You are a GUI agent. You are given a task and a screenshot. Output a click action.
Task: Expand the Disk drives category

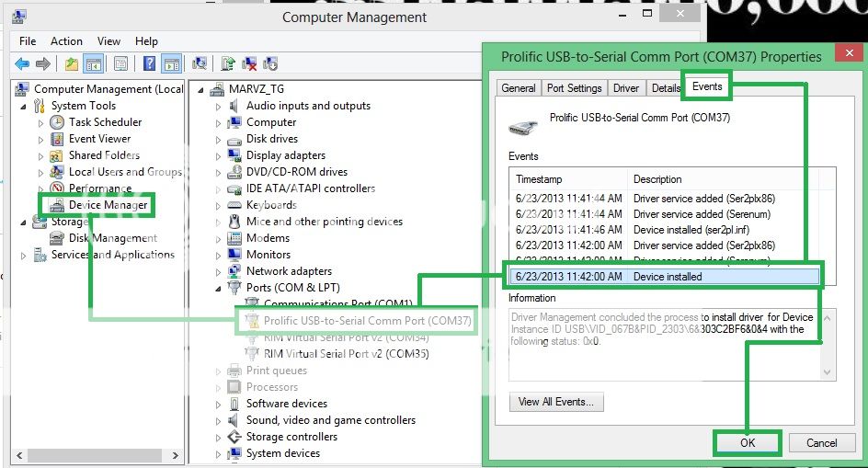(218, 140)
